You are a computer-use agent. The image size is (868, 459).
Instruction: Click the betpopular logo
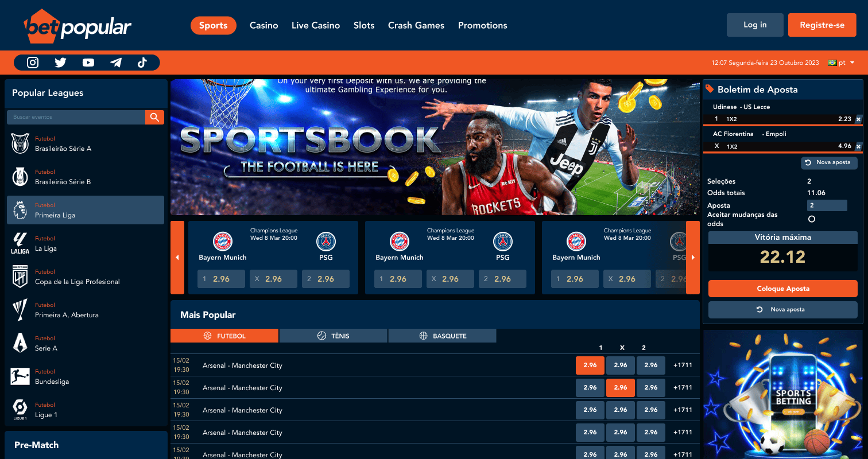77,26
